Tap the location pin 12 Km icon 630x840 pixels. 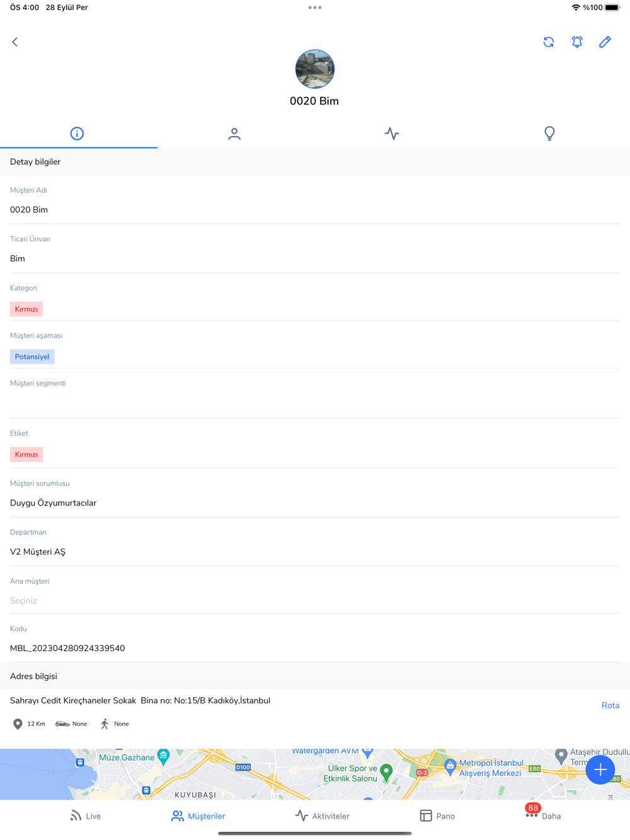(18, 724)
